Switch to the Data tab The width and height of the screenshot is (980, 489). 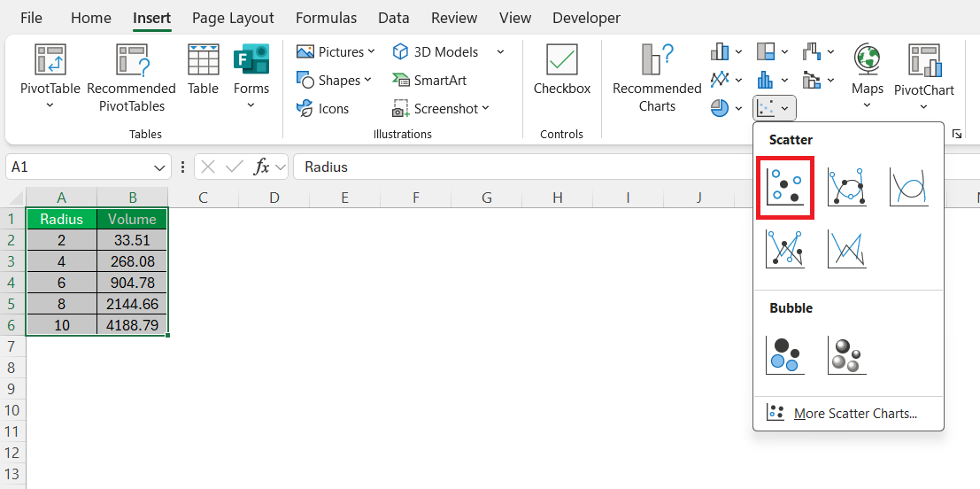coord(393,18)
